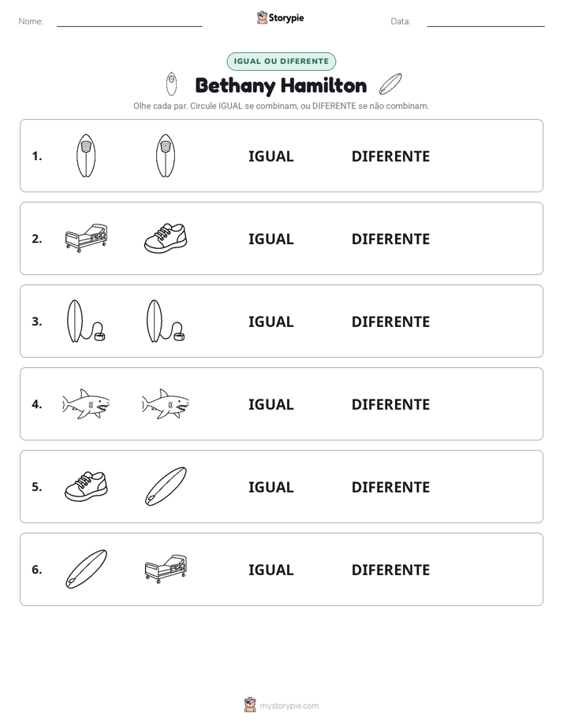
Task: Click the hospital bed picture in row 2
Action: (x=86, y=238)
